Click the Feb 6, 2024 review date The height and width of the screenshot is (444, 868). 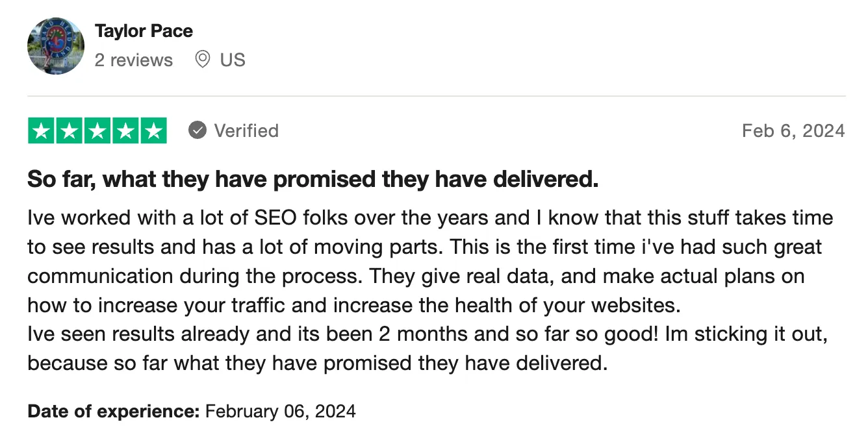coord(793,130)
